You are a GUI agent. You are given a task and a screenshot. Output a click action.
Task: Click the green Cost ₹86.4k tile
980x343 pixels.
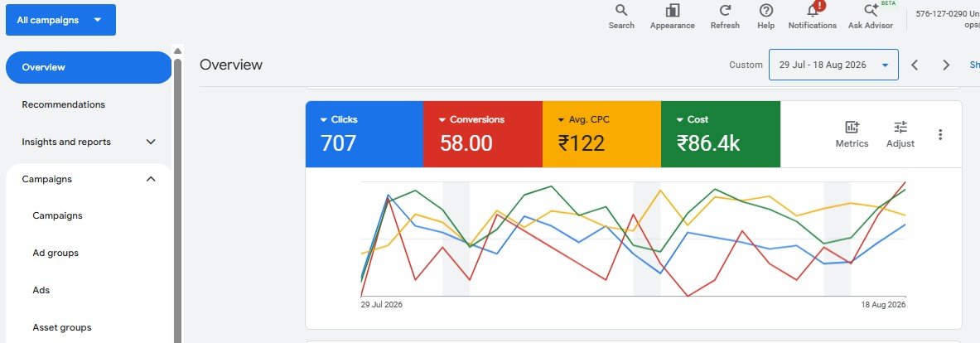click(x=721, y=134)
